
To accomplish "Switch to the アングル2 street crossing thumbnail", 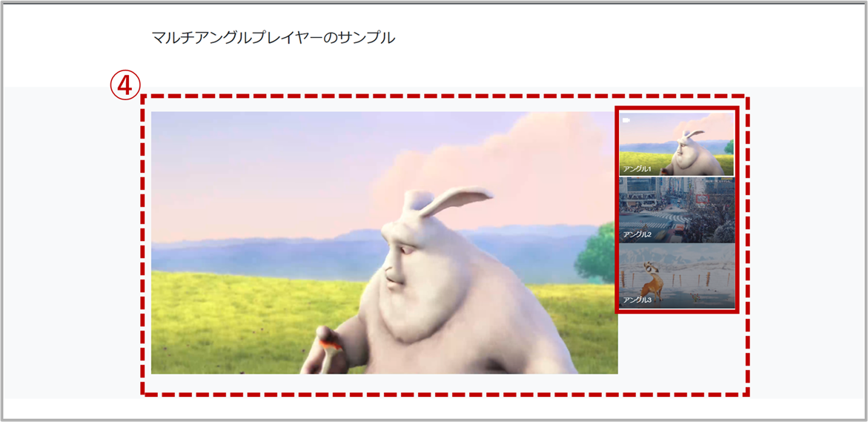I will pyautogui.click(x=677, y=209).
